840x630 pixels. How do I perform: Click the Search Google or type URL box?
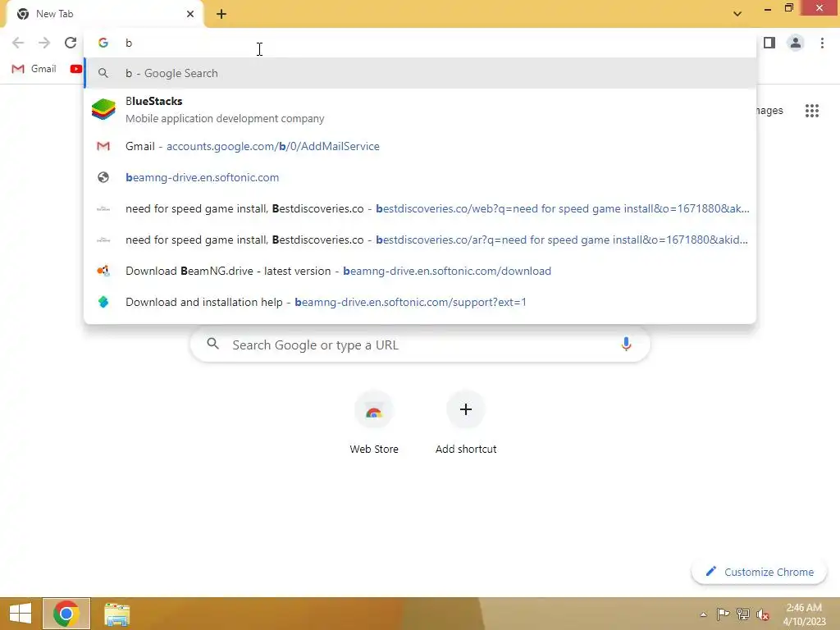tap(420, 345)
